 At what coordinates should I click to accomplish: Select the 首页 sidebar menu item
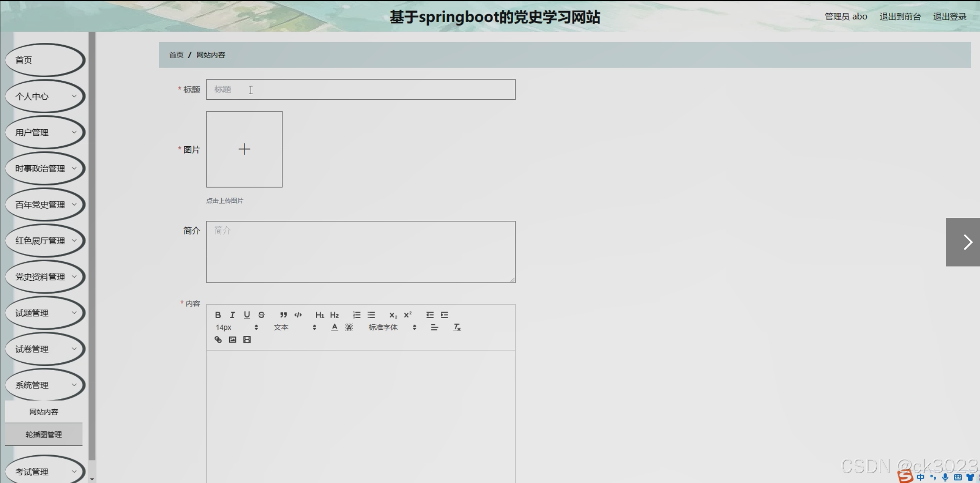45,60
